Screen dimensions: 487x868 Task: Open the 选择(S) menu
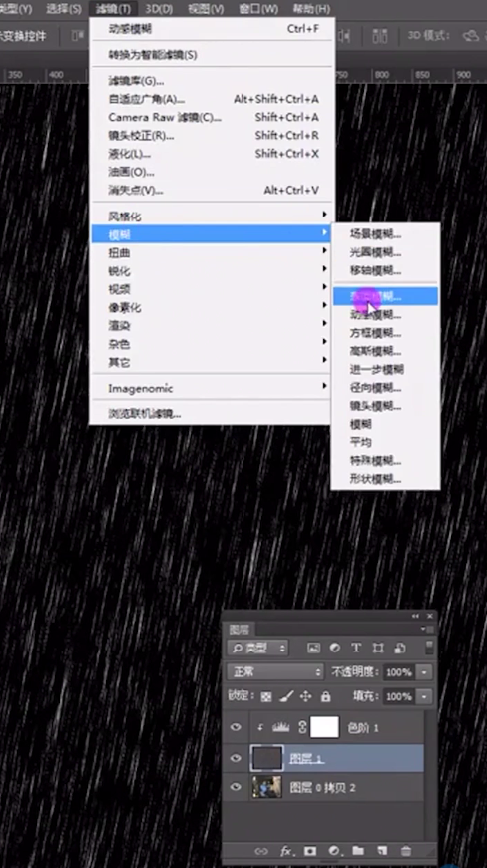pos(64,9)
